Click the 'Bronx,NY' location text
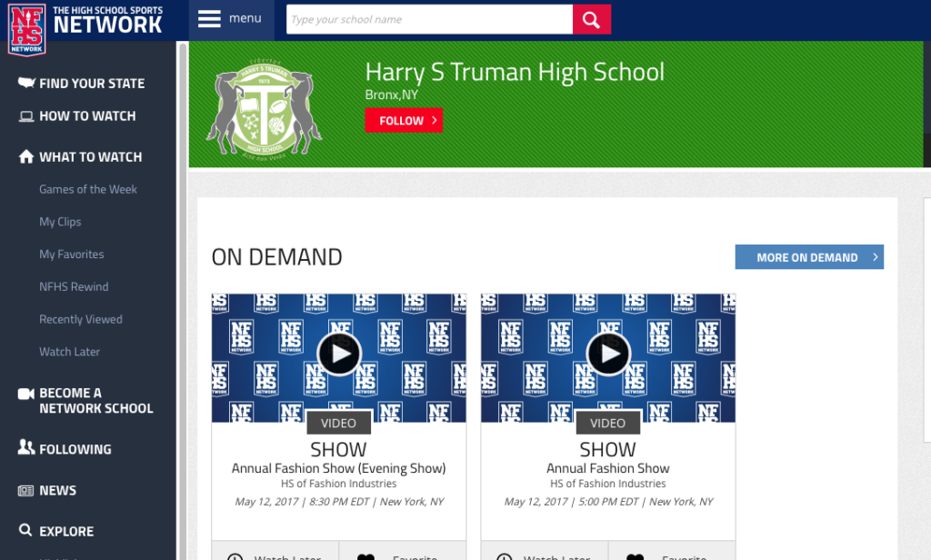 coord(391,95)
